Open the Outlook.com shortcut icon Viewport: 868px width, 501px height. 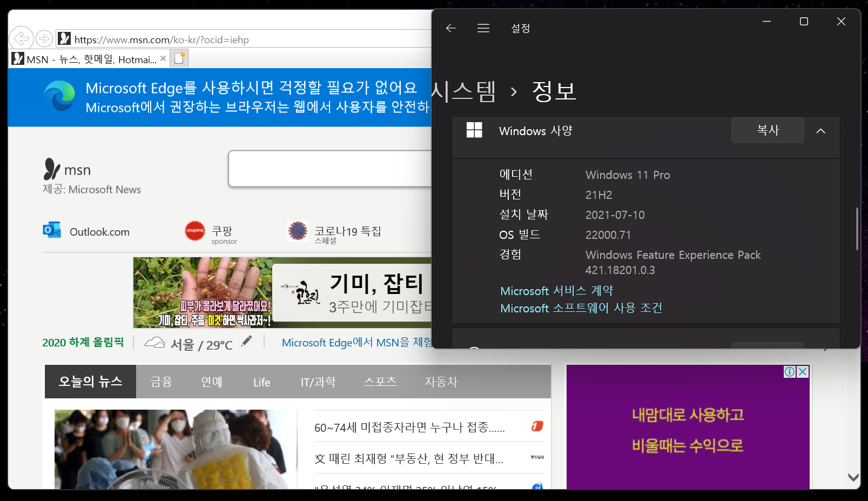52,230
